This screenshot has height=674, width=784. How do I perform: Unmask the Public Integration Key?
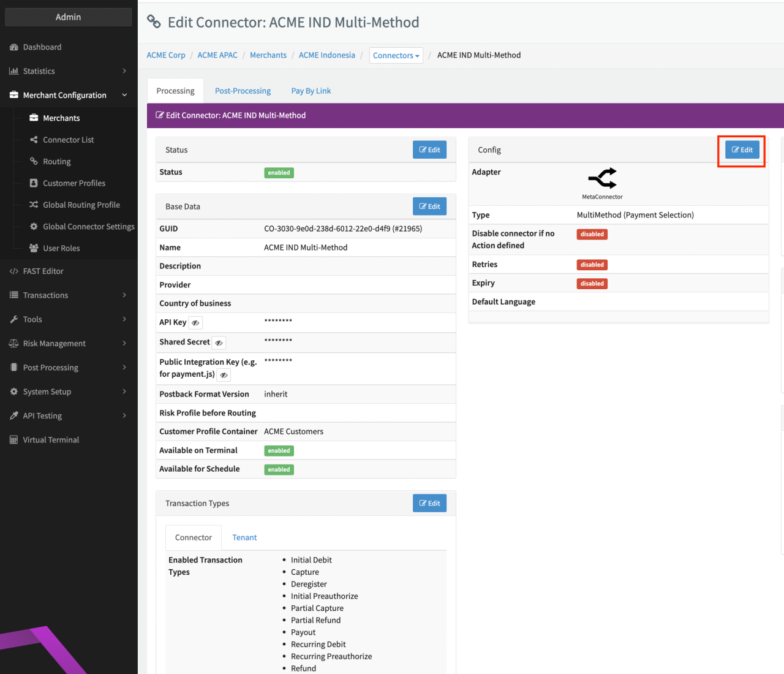[224, 375]
